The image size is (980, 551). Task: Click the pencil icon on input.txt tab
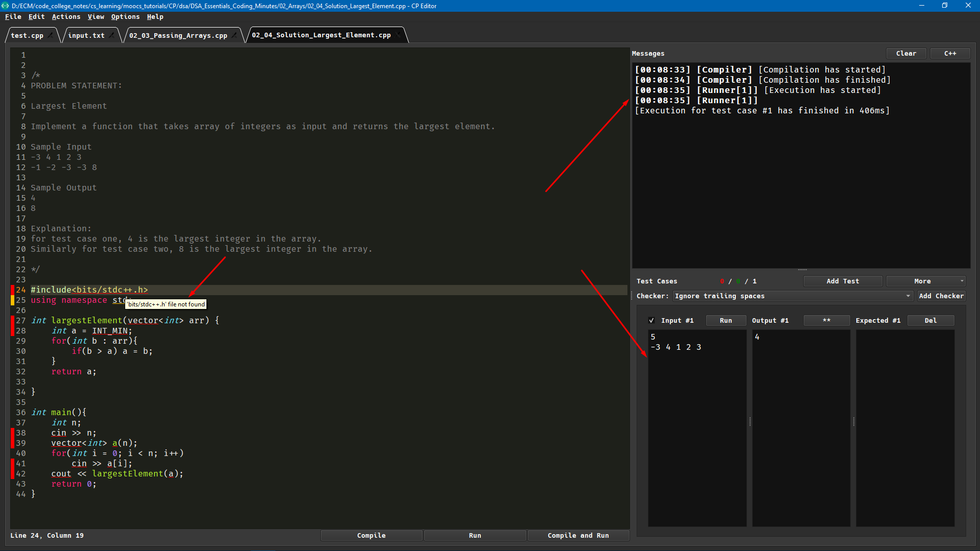click(x=112, y=36)
